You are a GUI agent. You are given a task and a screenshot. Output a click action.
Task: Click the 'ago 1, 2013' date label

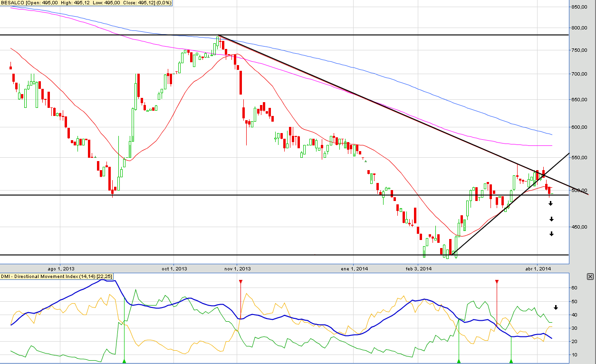61,268
